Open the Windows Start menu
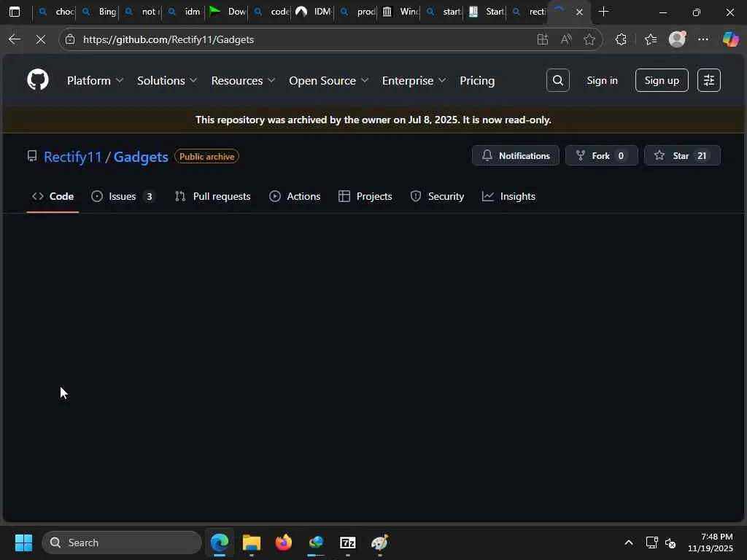Screen dimensions: 747x560 tap(23, 542)
